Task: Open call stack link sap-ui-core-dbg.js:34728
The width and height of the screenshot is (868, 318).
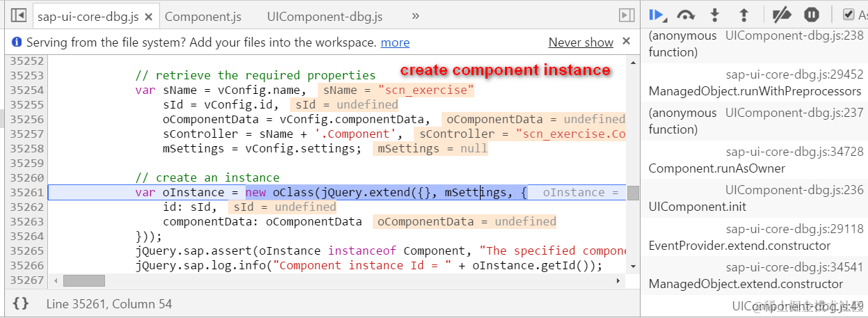Action: click(794, 152)
